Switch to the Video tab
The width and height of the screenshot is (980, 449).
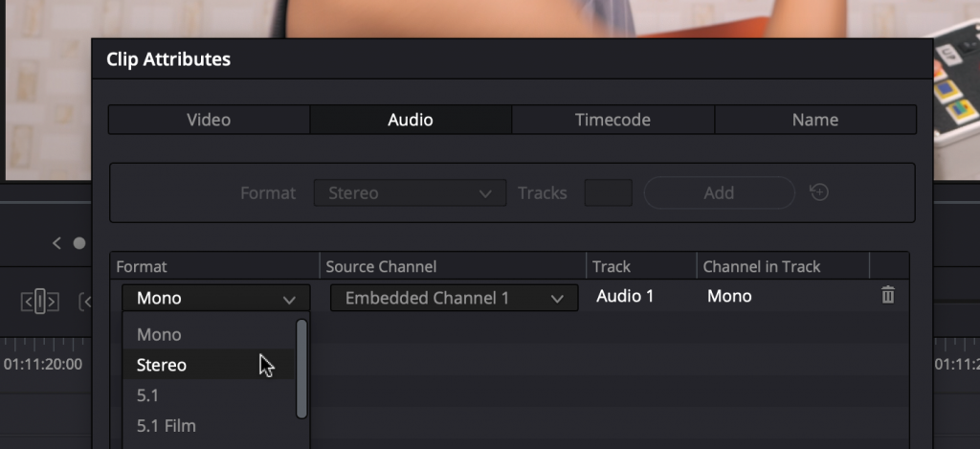point(209,120)
